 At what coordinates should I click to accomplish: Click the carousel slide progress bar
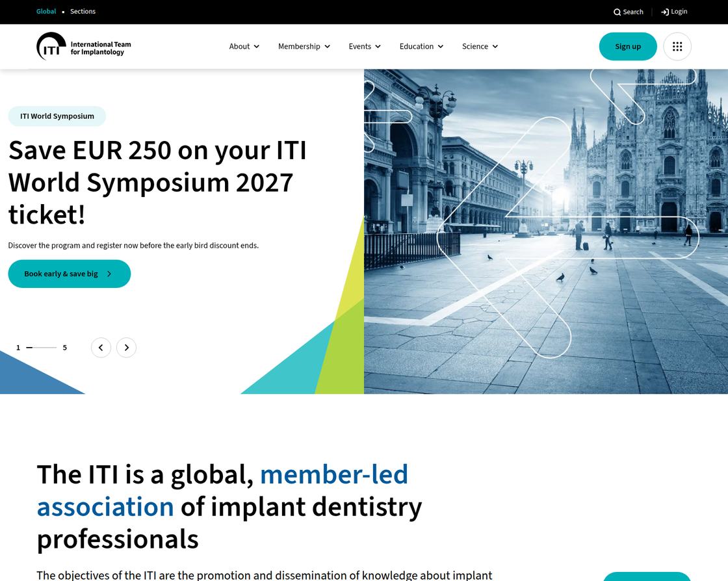(42, 348)
